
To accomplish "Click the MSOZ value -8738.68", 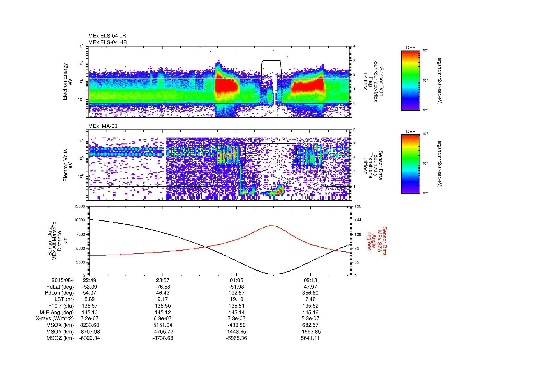I will coord(163,338).
